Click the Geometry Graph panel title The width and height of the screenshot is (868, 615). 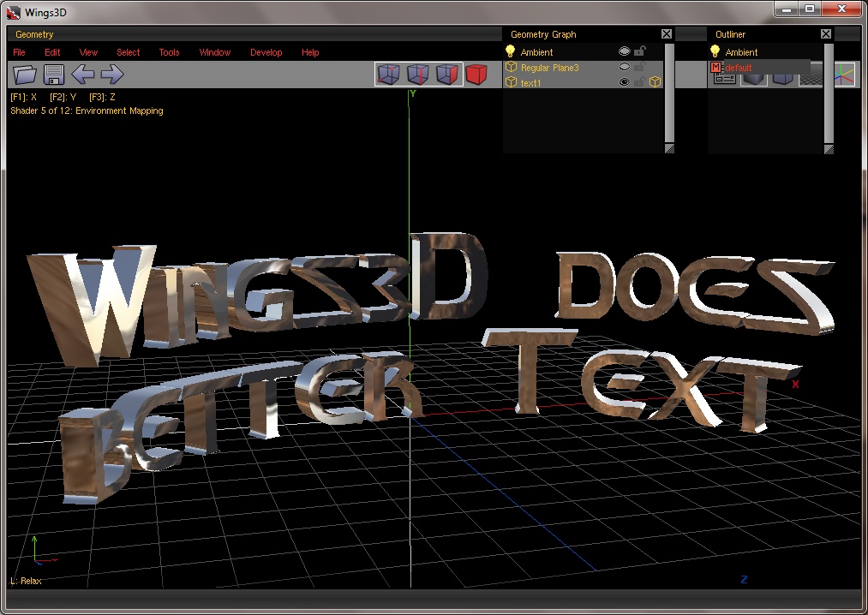[543, 33]
